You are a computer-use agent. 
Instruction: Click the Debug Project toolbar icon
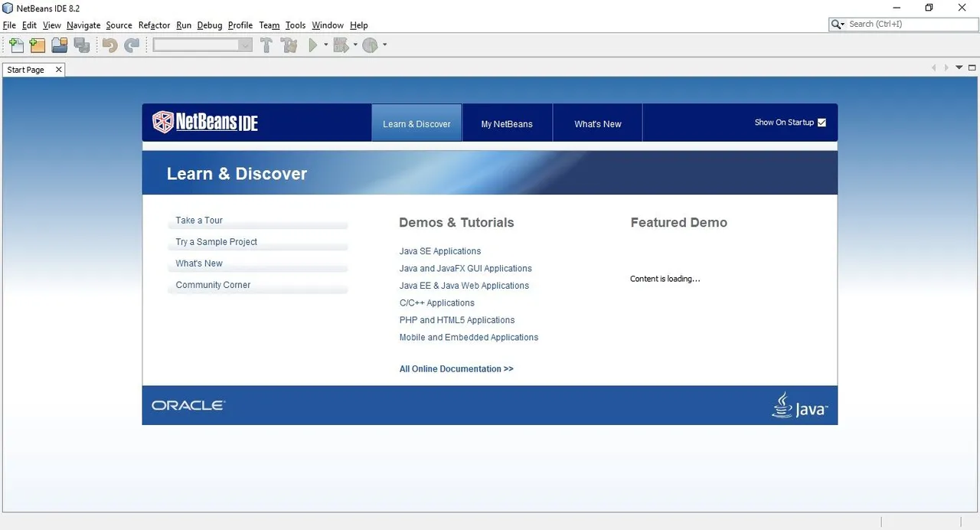pyautogui.click(x=341, y=45)
